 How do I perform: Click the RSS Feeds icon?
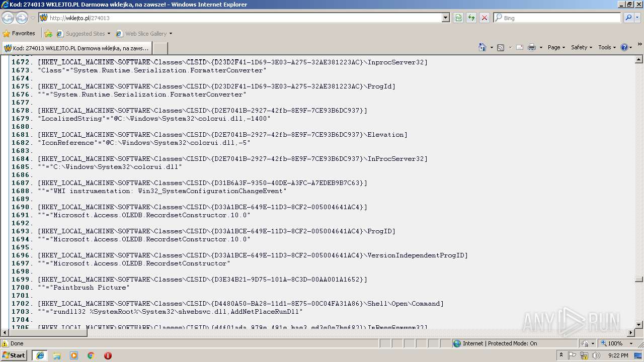coord(501,47)
